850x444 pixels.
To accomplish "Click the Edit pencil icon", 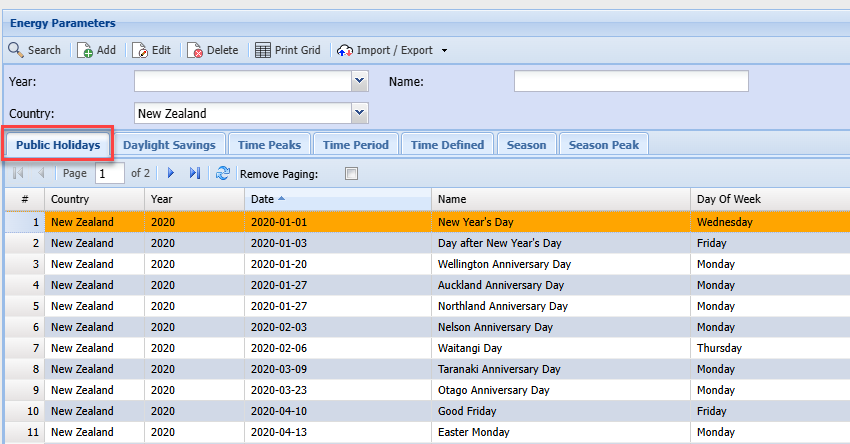I will pyautogui.click(x=141, y=50).
